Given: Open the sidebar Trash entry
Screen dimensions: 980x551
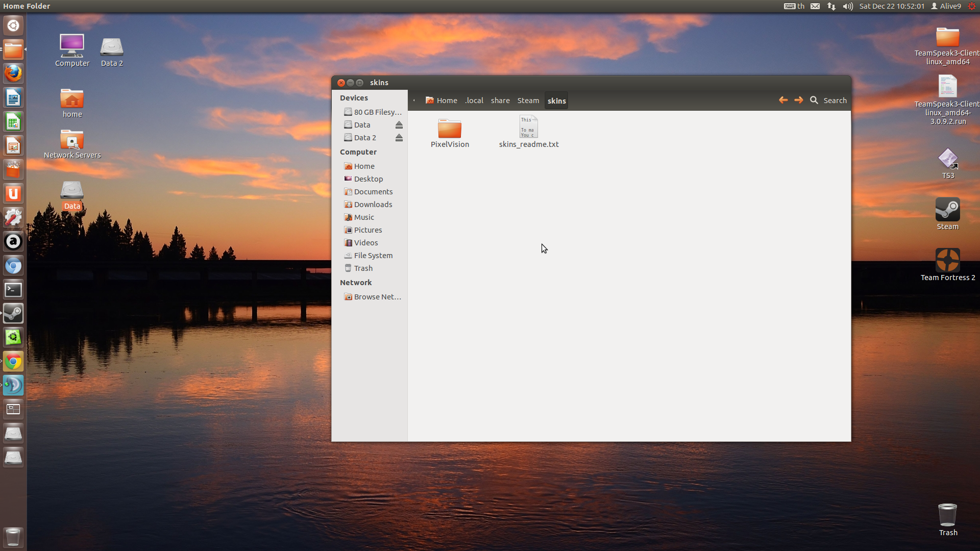Looking at the screenshot, I should coord(363,268).
